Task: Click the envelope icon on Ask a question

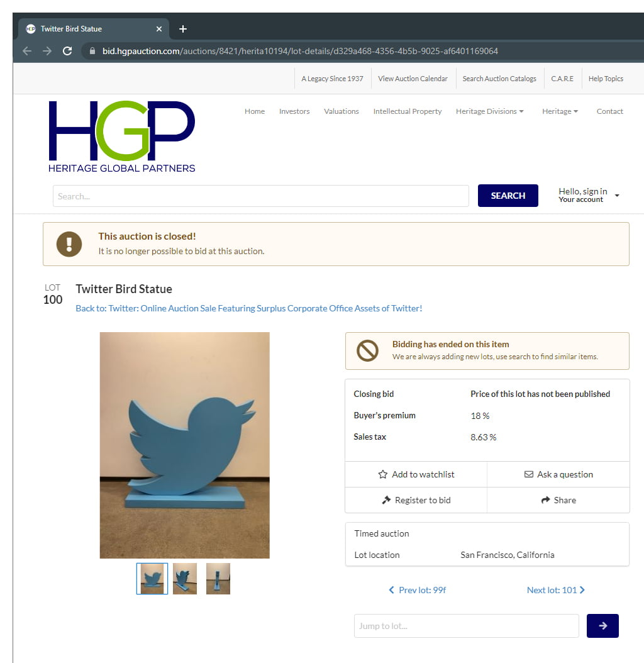Action: tap(528, 474)
